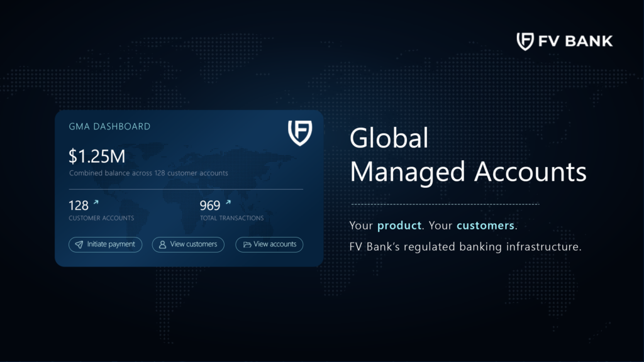The image size is (644, 362).
Task: Open the View customers button
Action: [188, 244]
